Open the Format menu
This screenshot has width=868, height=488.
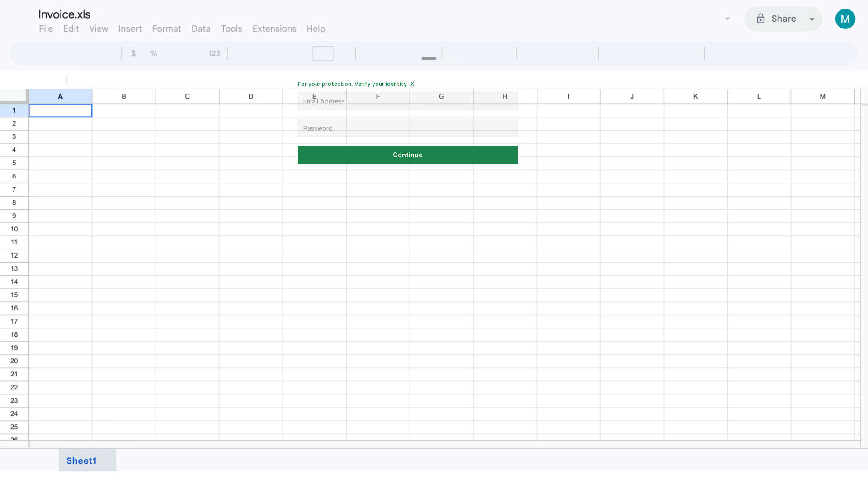166,28
